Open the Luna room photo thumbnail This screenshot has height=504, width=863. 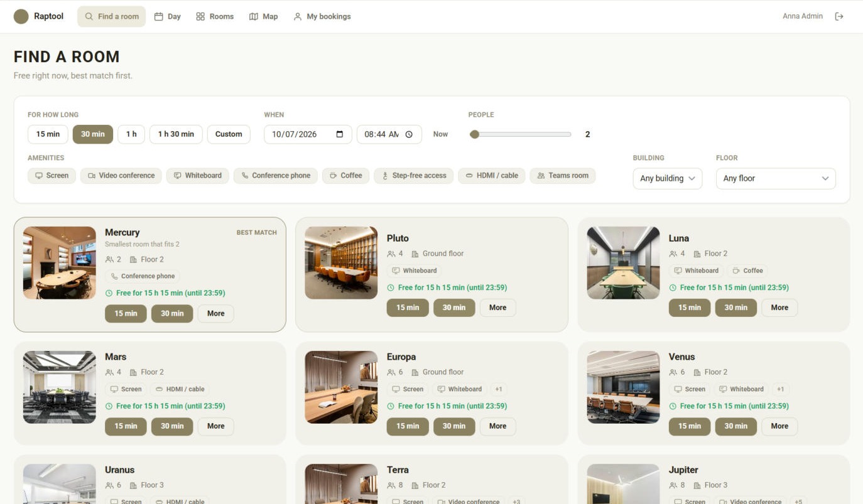[623, 263]
